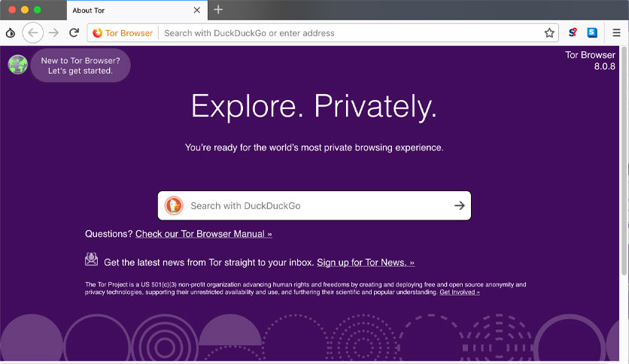This screenshot has width=629, height=364.
Task: Submit the search with the arrow button
Action: point(459,205)
